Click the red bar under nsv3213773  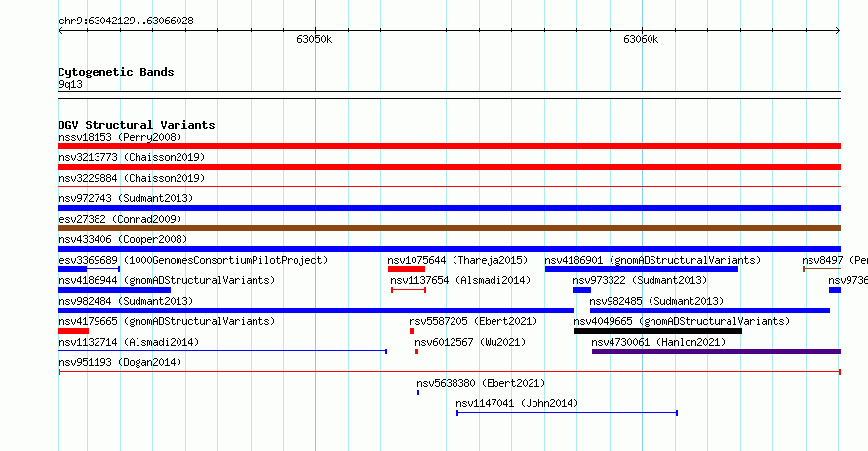point(449,167)
